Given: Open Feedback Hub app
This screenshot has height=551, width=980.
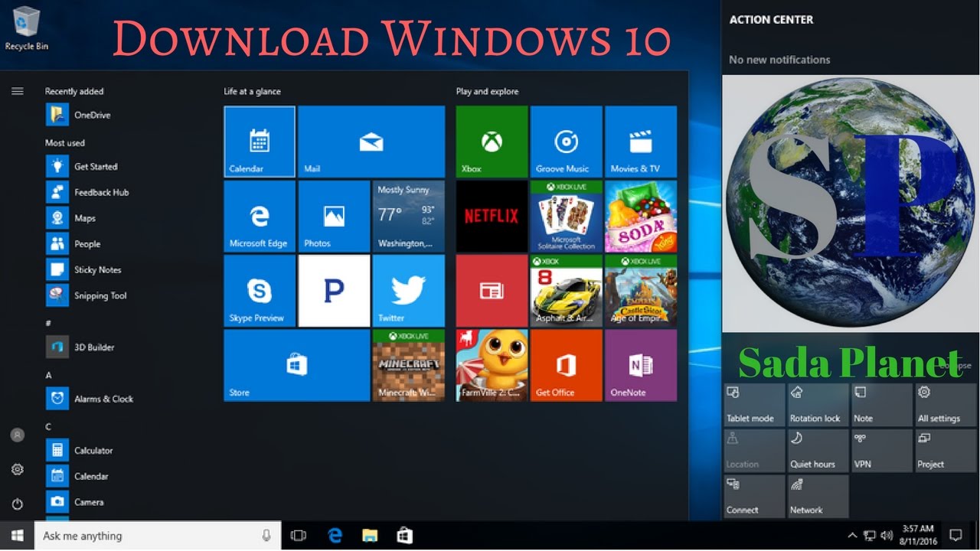Looking at the screenshot, I should [x=87, y=192].
